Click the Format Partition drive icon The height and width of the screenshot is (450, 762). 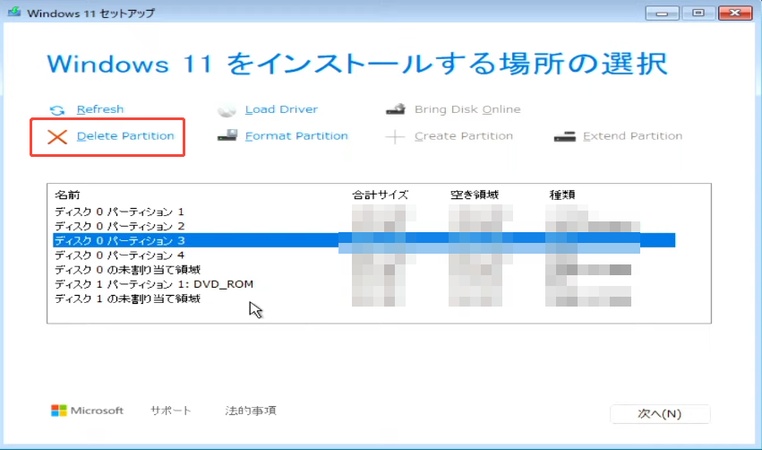tap(227, 136)
